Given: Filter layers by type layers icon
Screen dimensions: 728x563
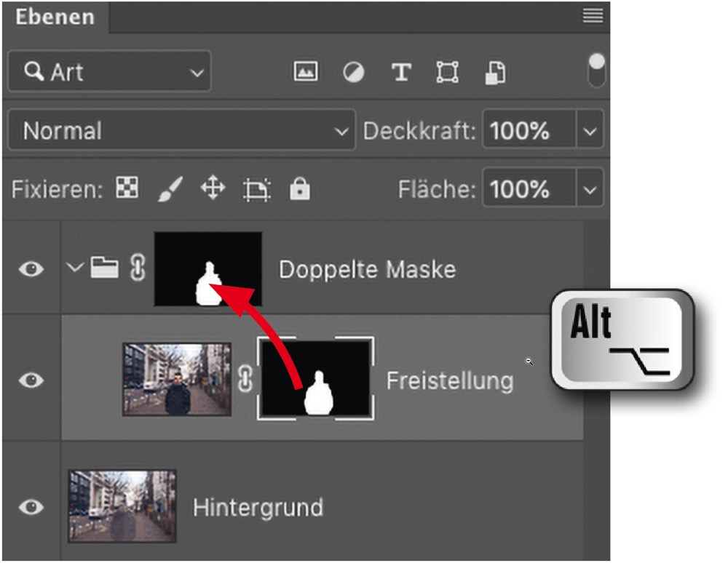Looking at the screenshot, I should tap(401, 72).
